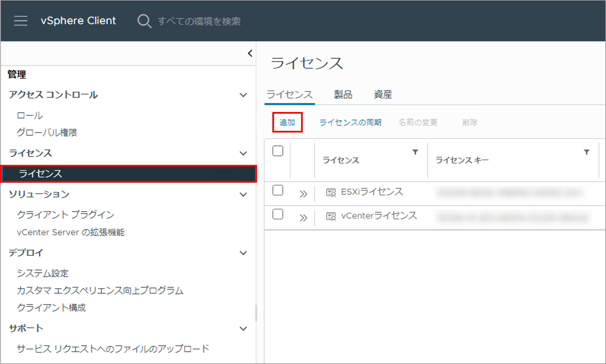
Task: Check the ESXiライセンス row checkbox
Action: coord(278,190)
